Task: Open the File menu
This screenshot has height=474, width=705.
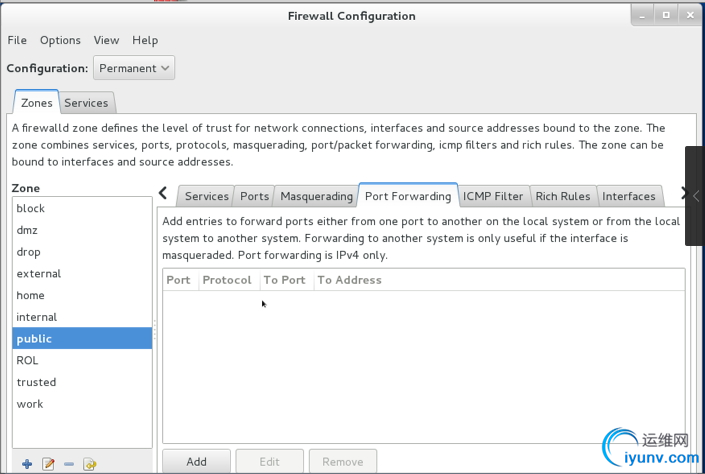Action: click(17, 40)
